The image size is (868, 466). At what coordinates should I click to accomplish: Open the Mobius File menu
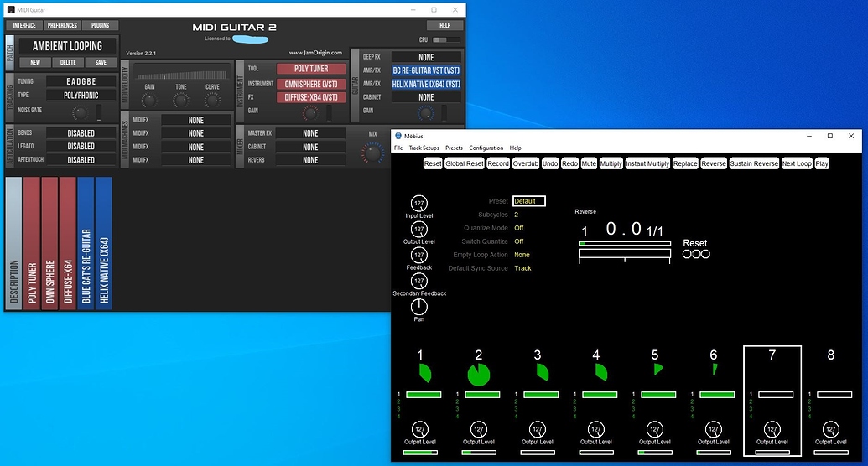point(398,148)
